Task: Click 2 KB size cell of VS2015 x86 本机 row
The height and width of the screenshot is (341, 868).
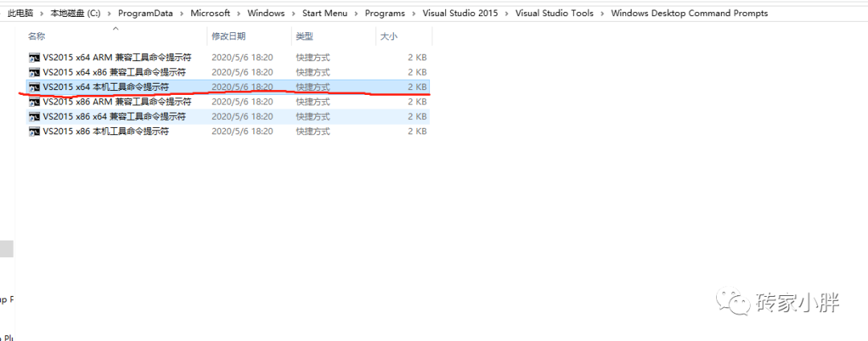Action: click(417, 132)
